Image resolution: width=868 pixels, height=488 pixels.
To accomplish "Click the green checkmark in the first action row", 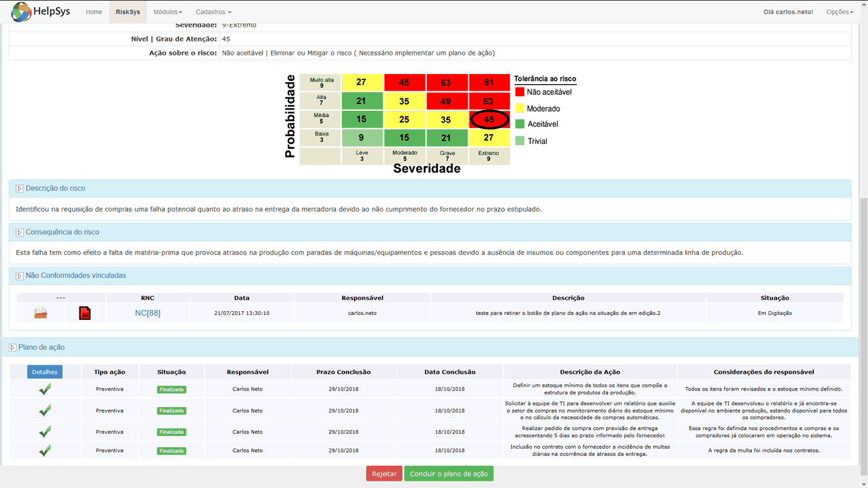I will click(45, 389).
